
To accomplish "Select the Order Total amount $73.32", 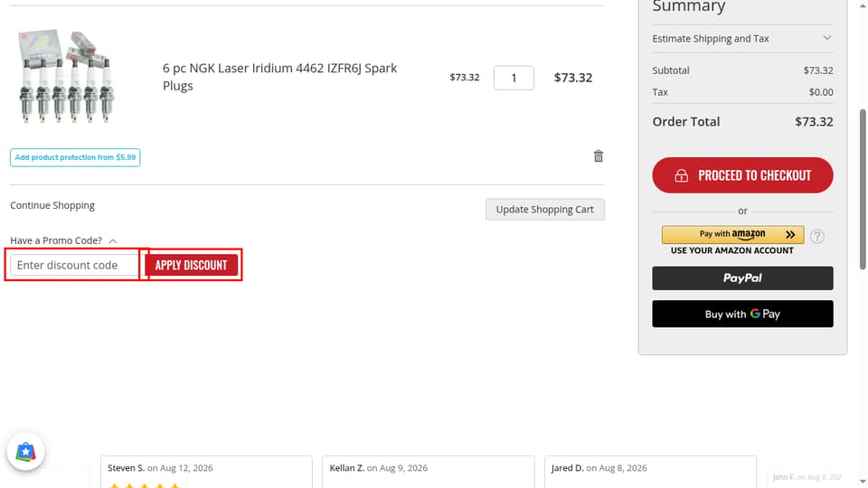I will pyautogui.click(x=814, y=122).
